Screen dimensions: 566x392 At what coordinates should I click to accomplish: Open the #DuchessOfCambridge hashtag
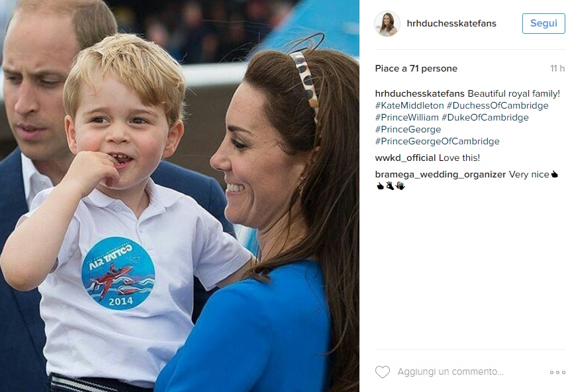click(497, 105)
